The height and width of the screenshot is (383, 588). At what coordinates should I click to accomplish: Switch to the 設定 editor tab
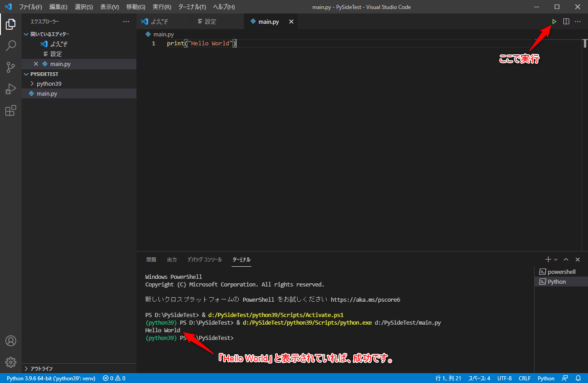(217, 22)
